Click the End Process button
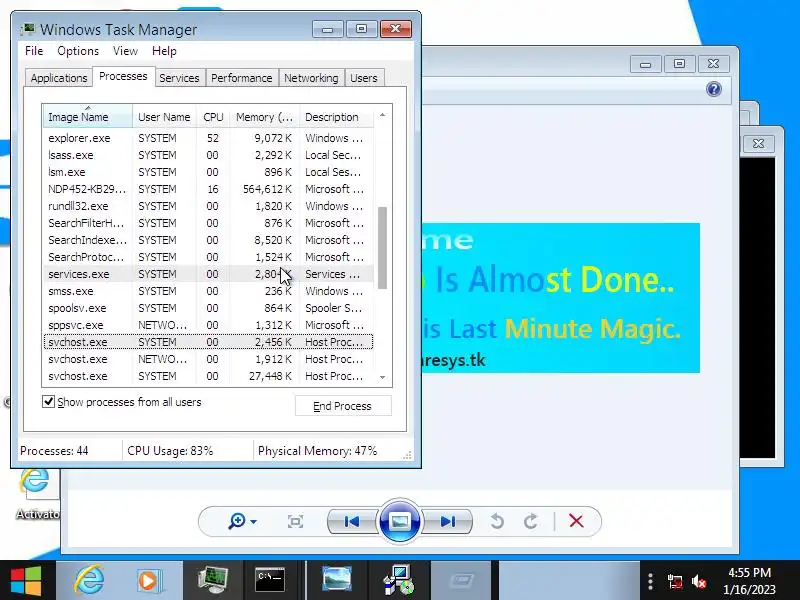This screenshot has width=800, height=600. click(343, 406)
